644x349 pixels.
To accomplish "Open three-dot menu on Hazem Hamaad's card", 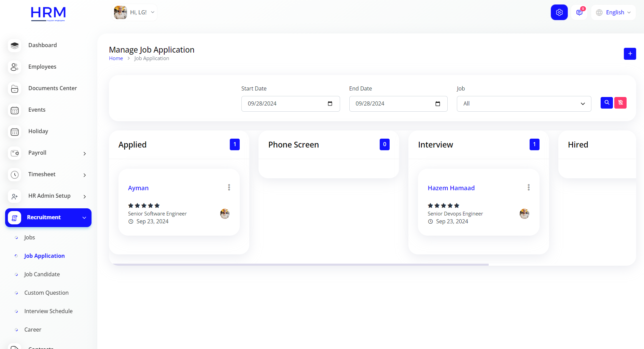I will 529,187.
